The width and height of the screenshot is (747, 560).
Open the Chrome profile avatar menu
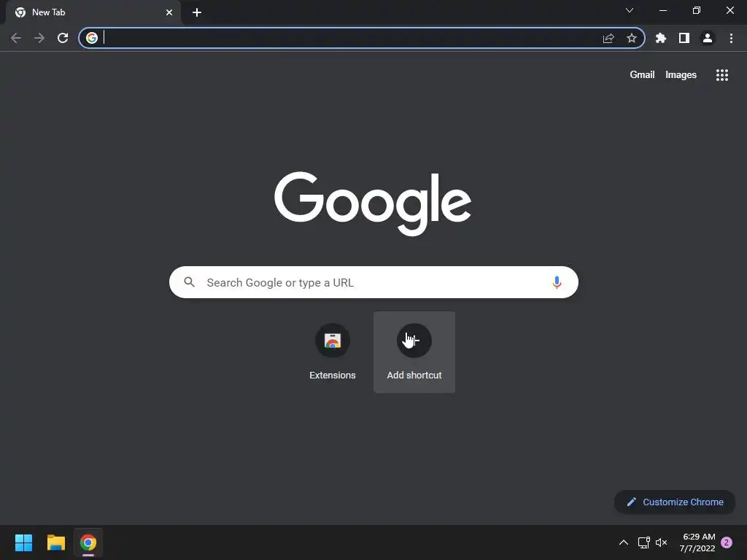tap(708, 38)
